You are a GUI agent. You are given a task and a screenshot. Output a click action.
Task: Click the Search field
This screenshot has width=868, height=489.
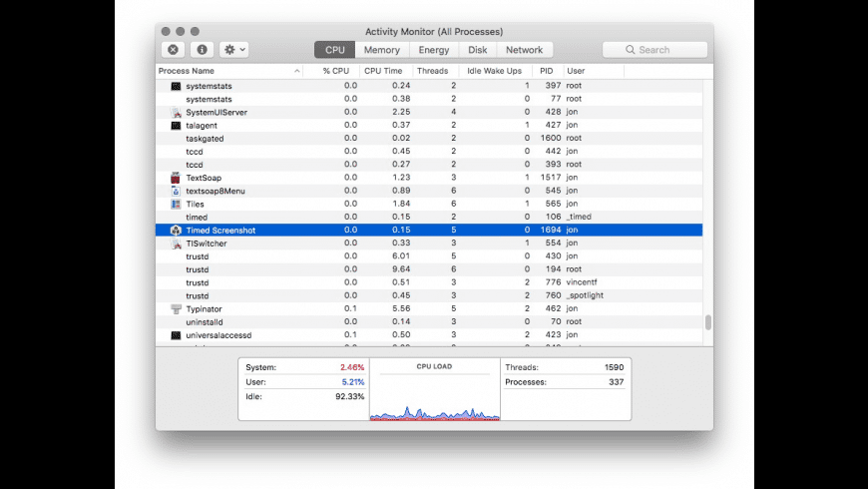click(654, 50)
